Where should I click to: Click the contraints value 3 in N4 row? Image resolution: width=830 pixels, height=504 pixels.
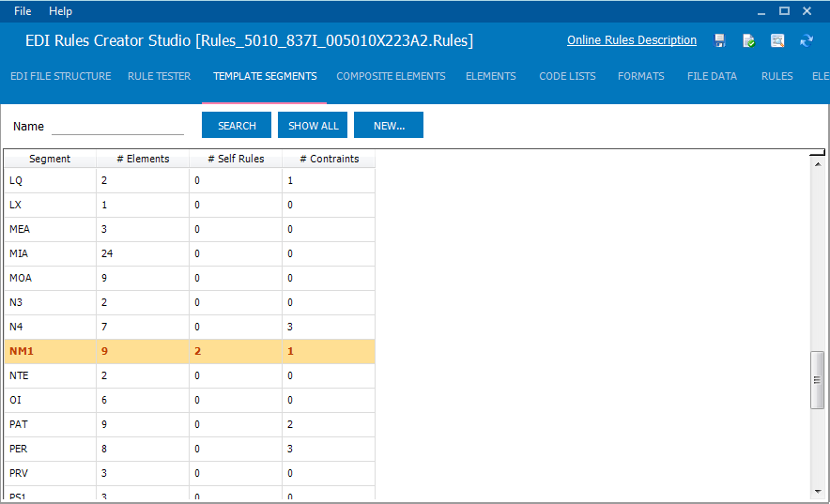point(329,327)
